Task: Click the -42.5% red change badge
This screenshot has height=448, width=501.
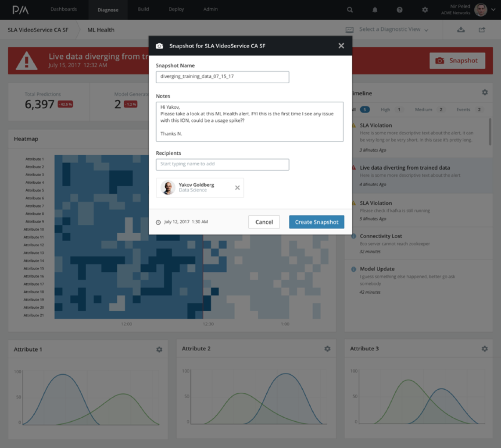Action: click(65, 104)
